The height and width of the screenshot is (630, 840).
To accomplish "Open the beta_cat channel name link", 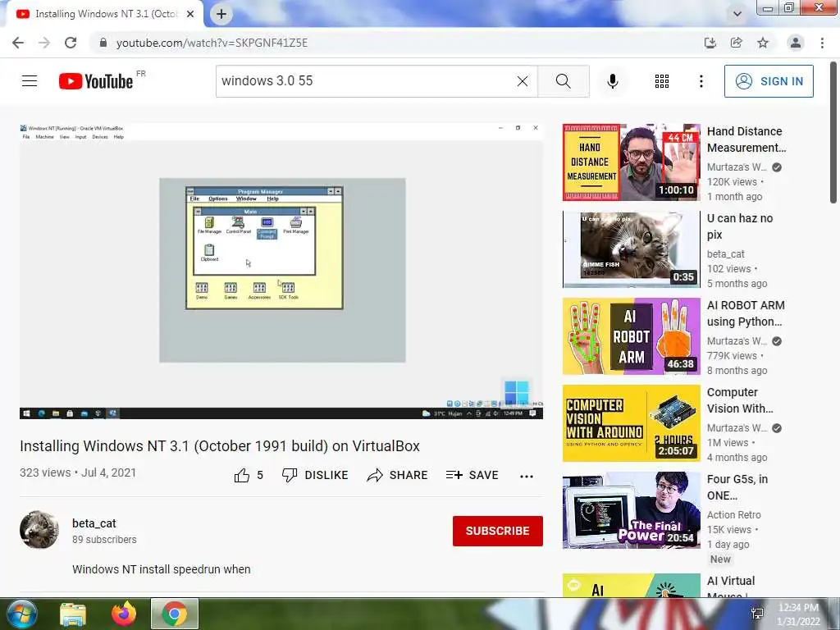I will click(94, 523).
